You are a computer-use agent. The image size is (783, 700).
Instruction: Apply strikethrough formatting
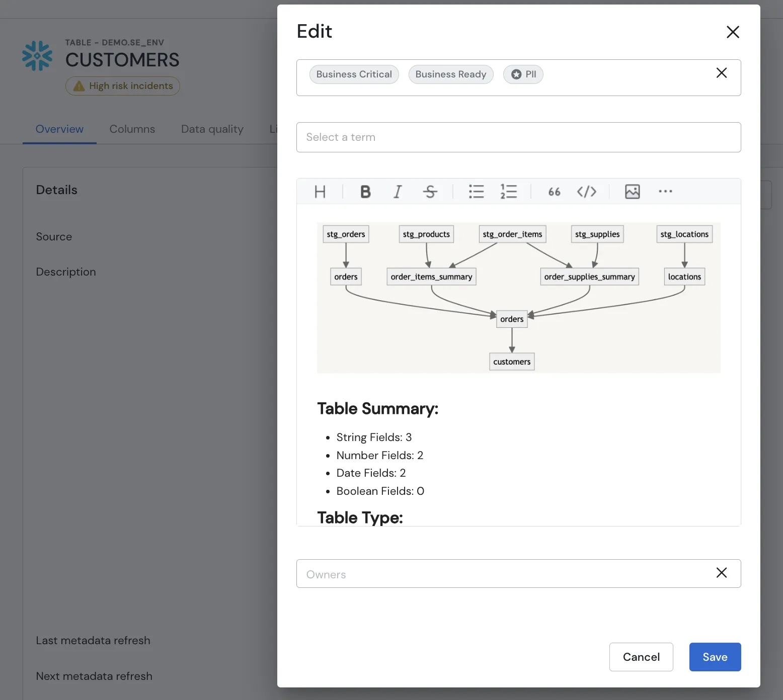[430, 192]
